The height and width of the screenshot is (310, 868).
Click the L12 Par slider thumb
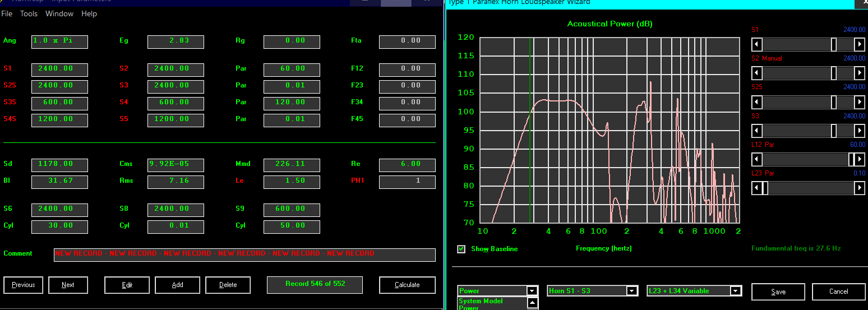click(x=852, y=160)
